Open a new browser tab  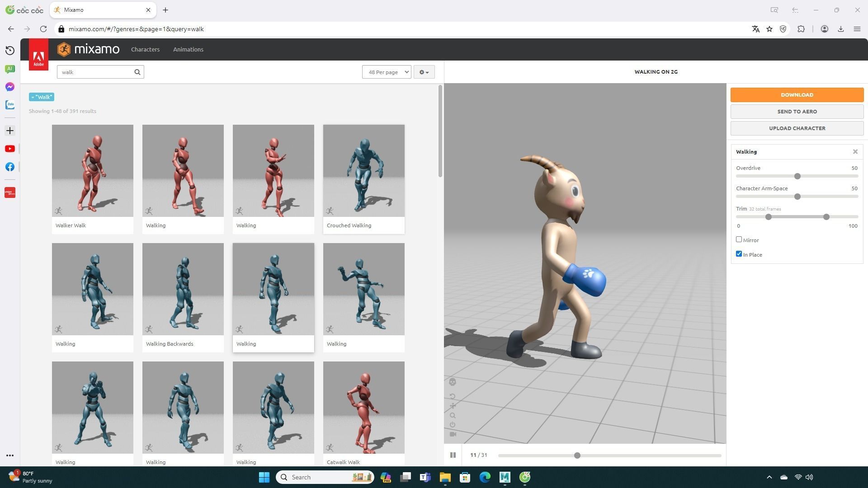[x=165, y=10]
